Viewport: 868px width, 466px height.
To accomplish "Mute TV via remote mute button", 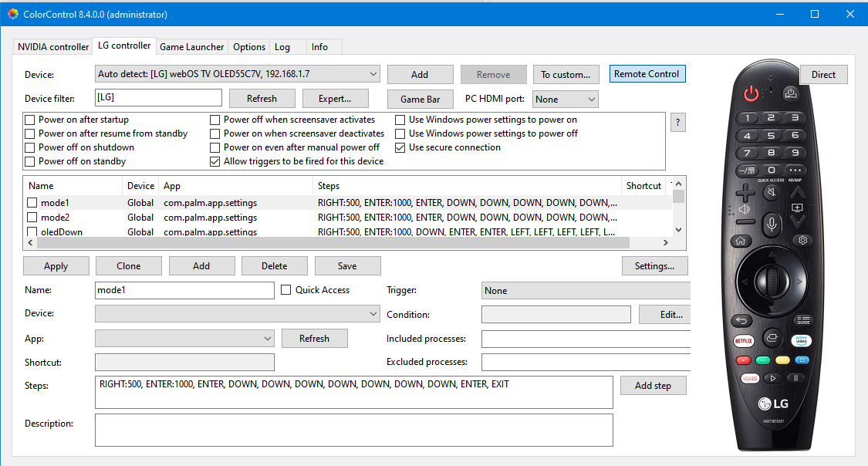I will [x=771, y=192].
